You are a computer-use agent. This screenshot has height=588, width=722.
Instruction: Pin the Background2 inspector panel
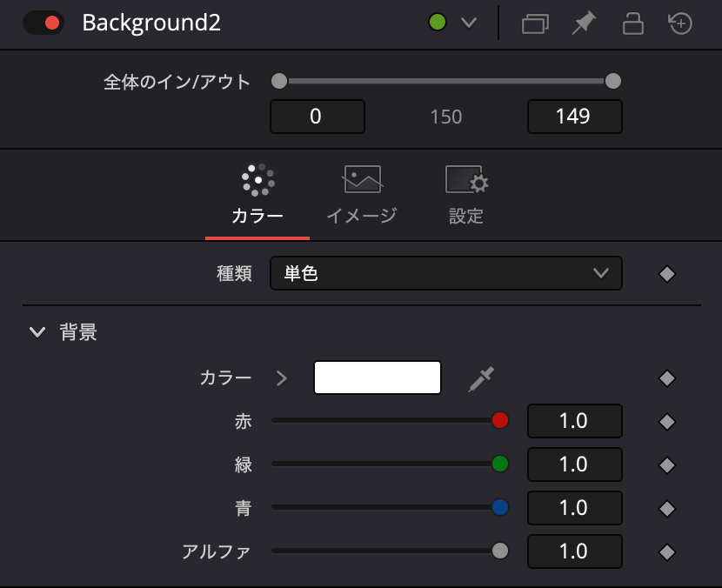coord(583,23)
